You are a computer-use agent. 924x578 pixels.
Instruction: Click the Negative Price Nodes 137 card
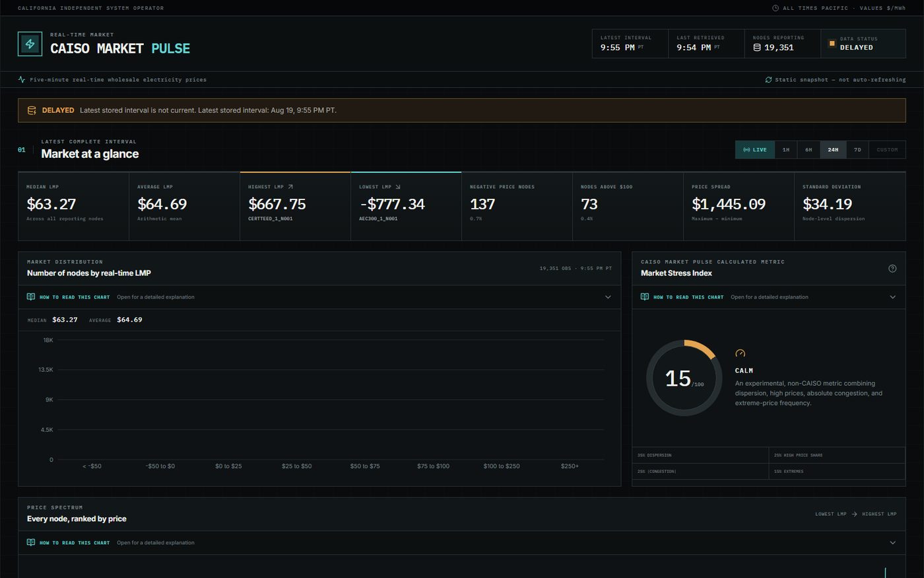[517, 206]
